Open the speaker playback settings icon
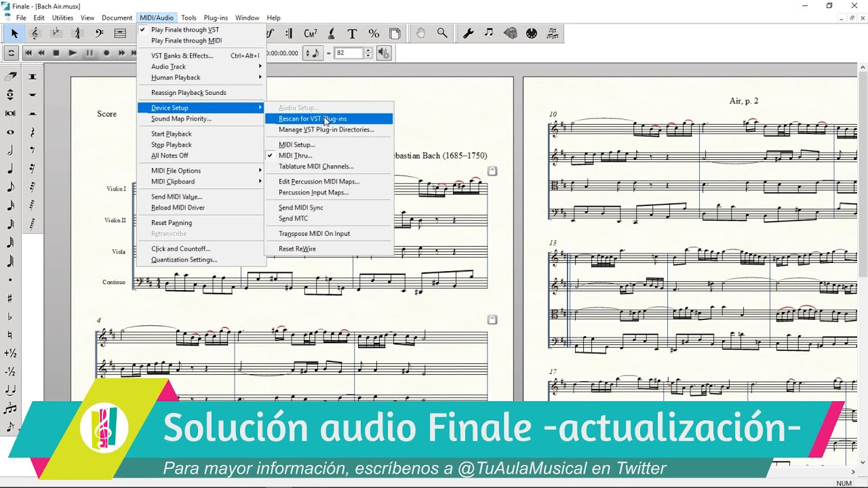Viewport: 868px width, 488px height. [x=384, y=53]
